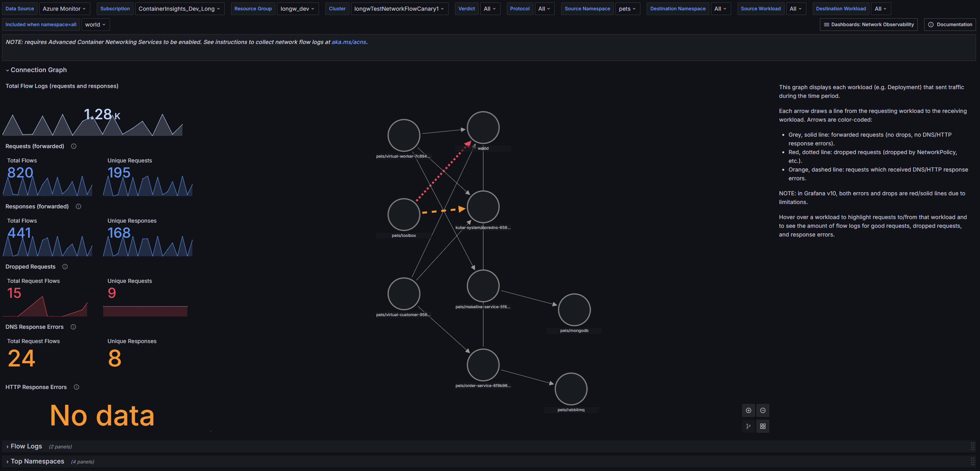Open the Verdict All dropdown
The width and height of the screenshot is (980, 471).
(x=490, y=9)
